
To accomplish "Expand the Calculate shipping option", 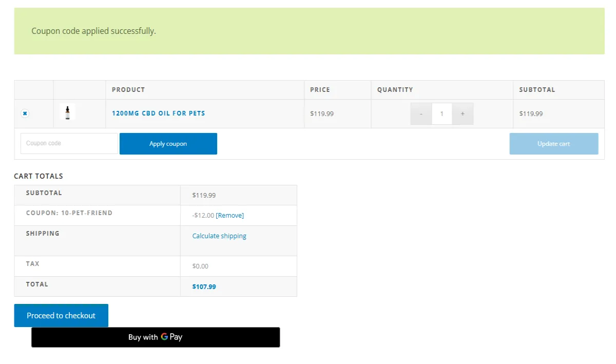I will pos(219,236).
